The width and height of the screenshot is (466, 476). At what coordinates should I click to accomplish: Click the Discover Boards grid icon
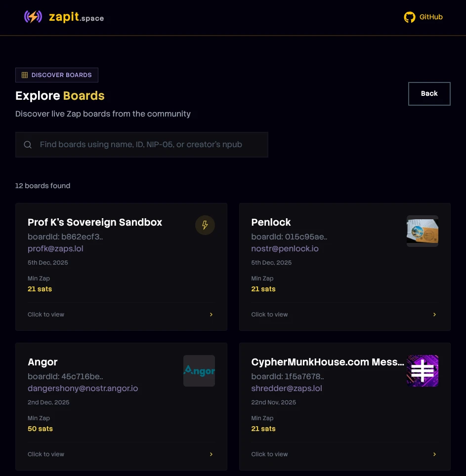pyautogui.click(x=25, y=75)
